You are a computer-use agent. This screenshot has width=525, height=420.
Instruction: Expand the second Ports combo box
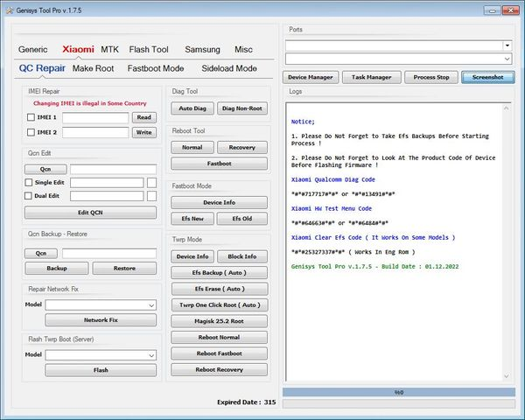(507, 59)
